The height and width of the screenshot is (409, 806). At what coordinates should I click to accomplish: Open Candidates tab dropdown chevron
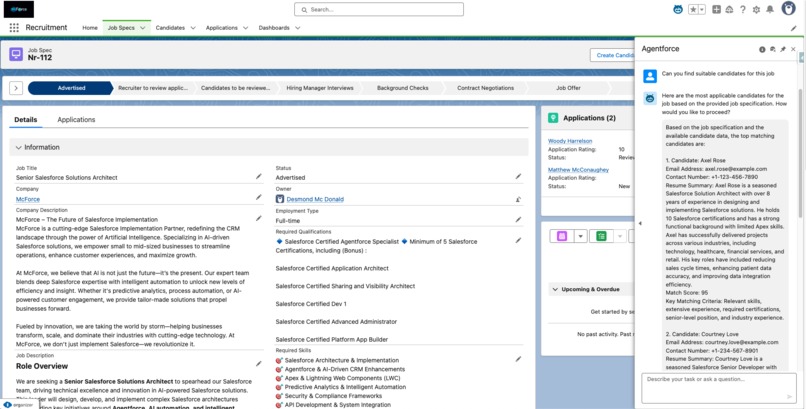click(193, 28)
